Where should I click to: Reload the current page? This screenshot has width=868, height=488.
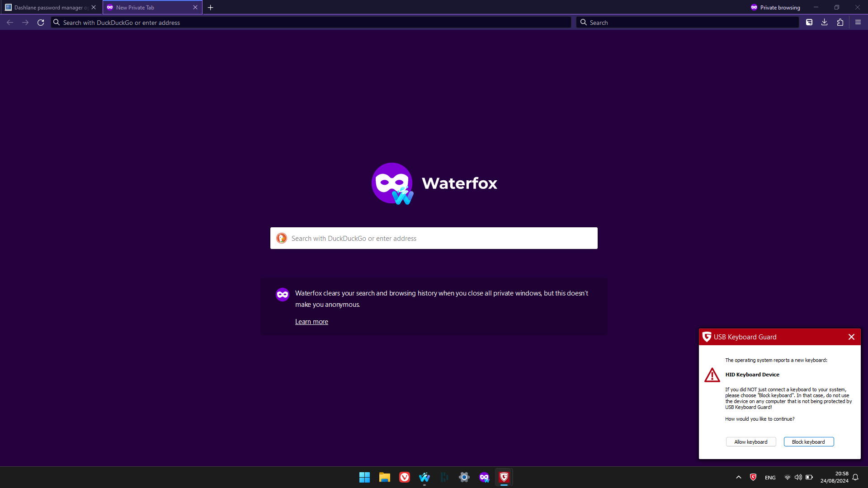41,23
